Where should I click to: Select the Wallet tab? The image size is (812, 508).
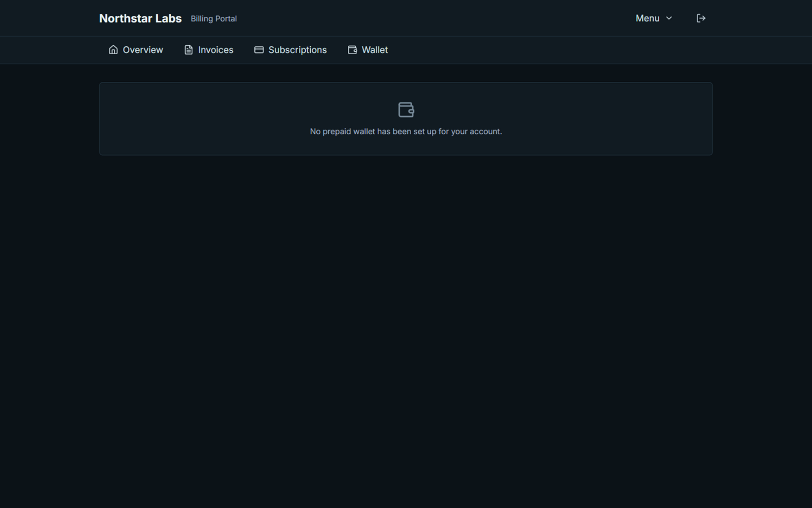point(368,50)
